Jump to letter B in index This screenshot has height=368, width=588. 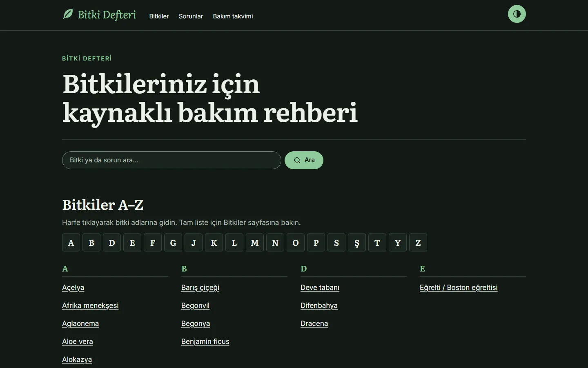(91, 242)
